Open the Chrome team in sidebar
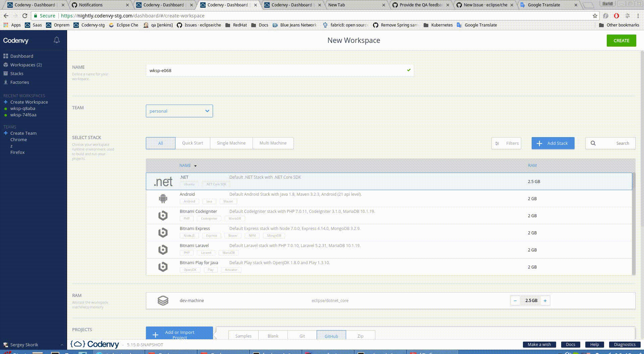Image resolution: width=644 pixels, height=354 pixels. [18, 139]
